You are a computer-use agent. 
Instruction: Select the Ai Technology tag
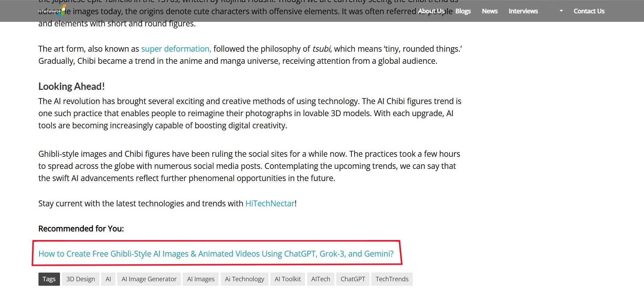tap(244, 279)
